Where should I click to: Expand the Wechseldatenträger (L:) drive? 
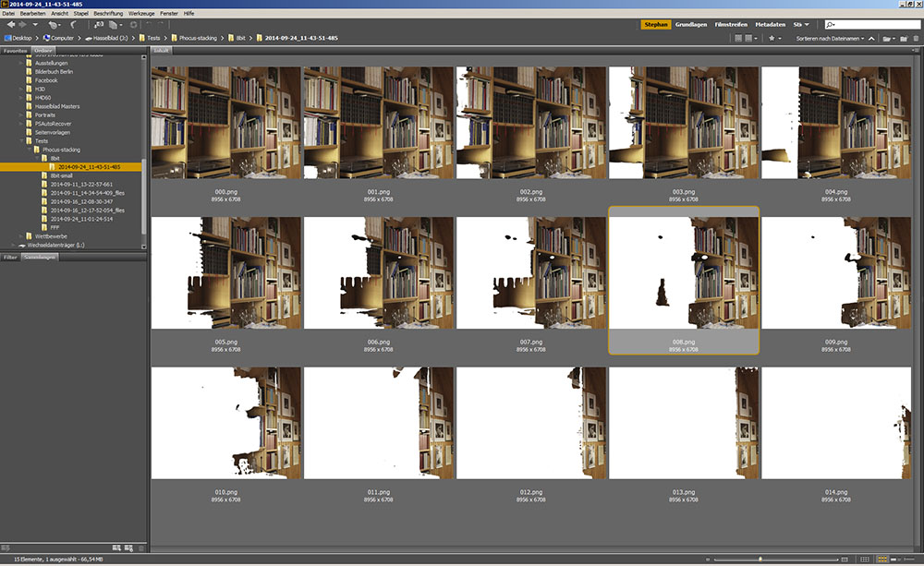14,245
